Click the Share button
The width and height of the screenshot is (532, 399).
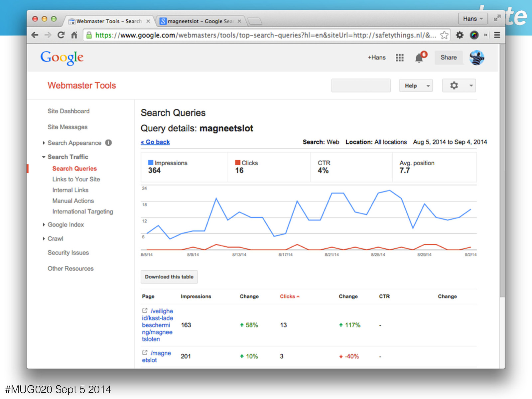coord(449,58)
